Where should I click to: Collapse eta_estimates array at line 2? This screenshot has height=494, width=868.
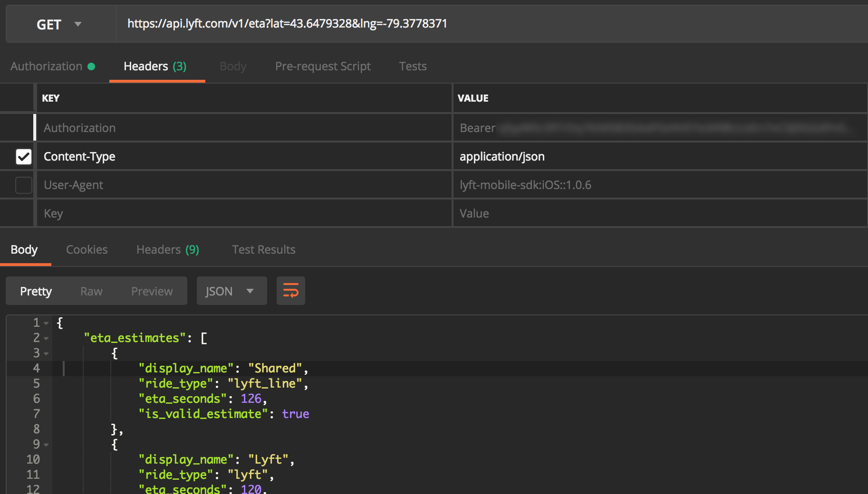coord(46,338)
